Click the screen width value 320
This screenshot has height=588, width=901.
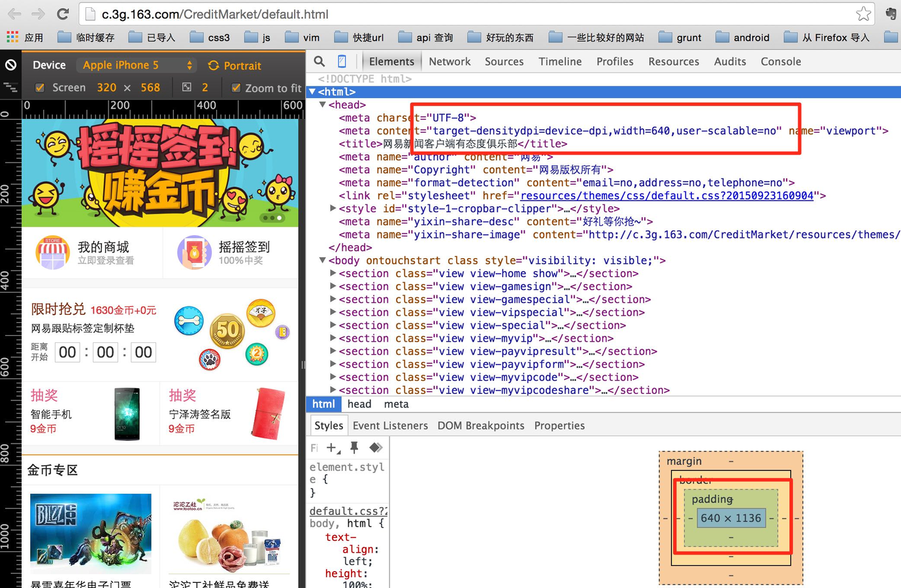coord(106,88)
